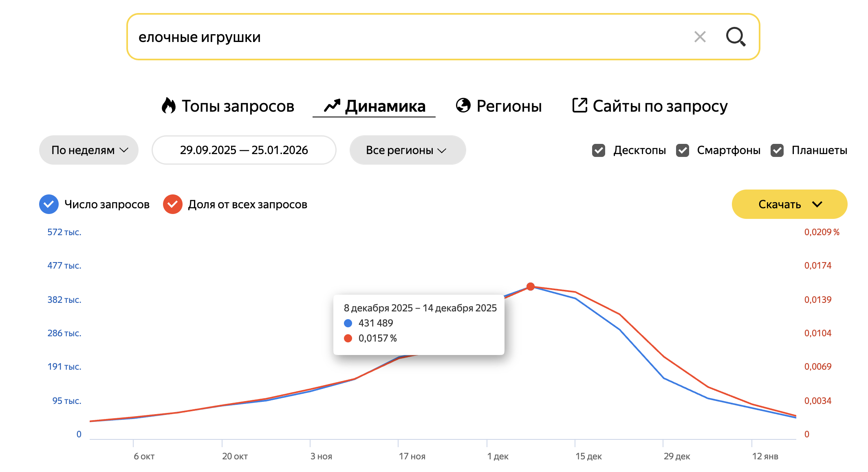
Task: Uncheck the Десктопы checkbox
Action: (x=598, y=150)
